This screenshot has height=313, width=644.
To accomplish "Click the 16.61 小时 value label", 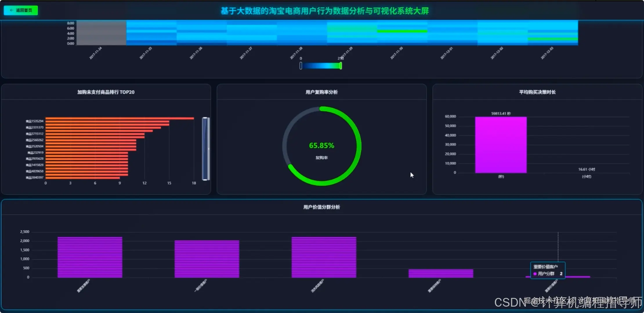I will 586,169.
